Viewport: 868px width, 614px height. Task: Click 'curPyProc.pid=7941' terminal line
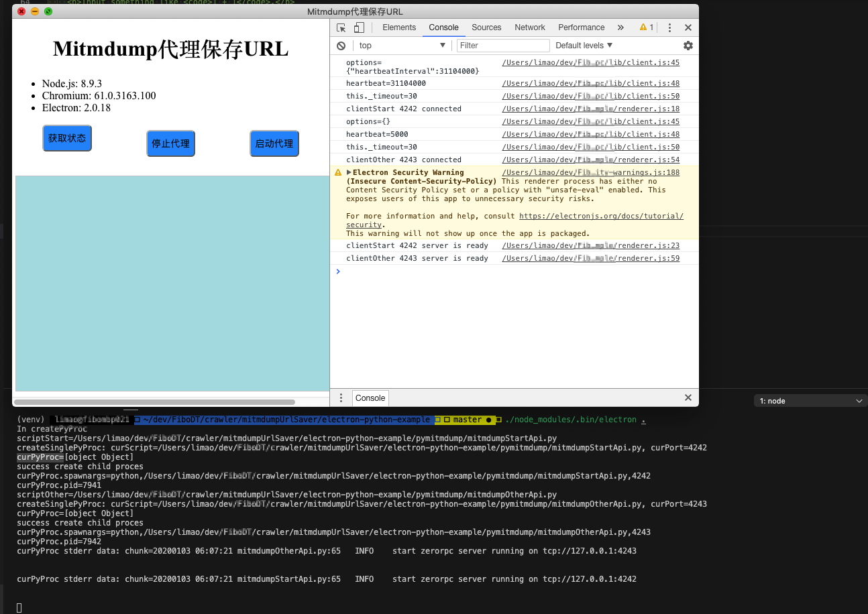point(59,485)
